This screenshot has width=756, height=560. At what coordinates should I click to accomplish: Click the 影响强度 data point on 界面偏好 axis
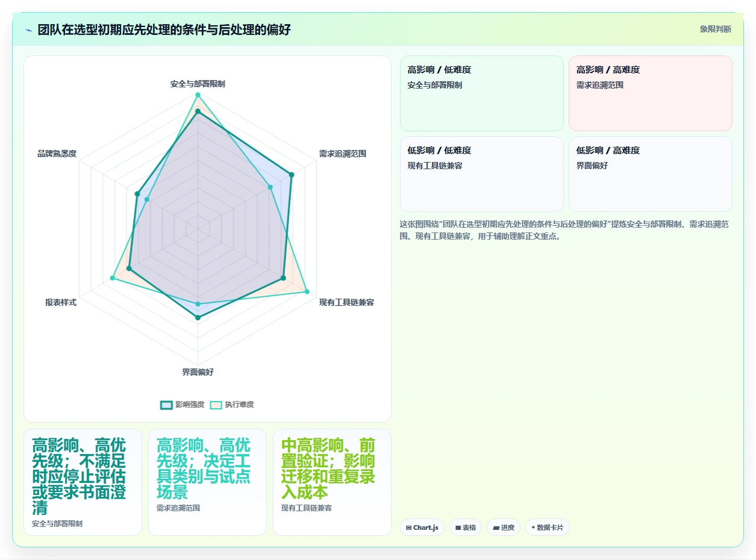(198, 317)
